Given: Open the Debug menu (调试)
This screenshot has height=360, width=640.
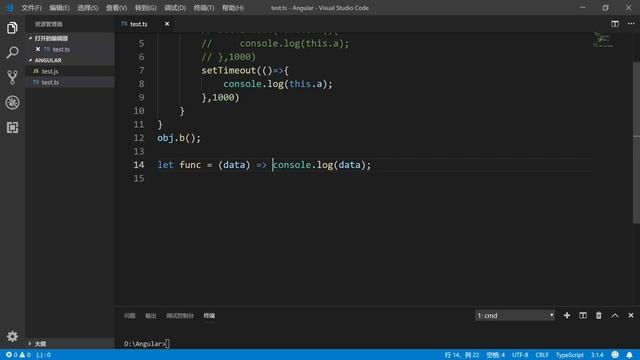Looking at the screenshot, I should click(175, 8).
